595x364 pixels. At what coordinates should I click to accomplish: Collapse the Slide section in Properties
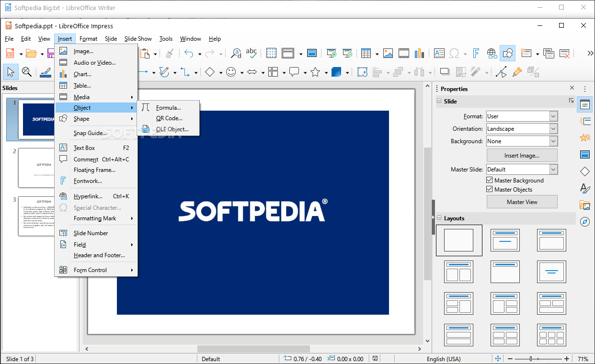click(x=439, y=101)
